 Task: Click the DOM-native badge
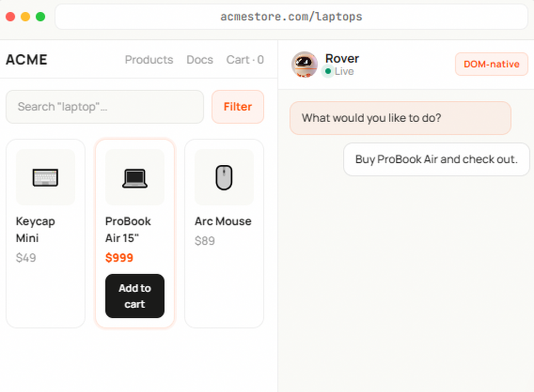[x=491, y=65]
